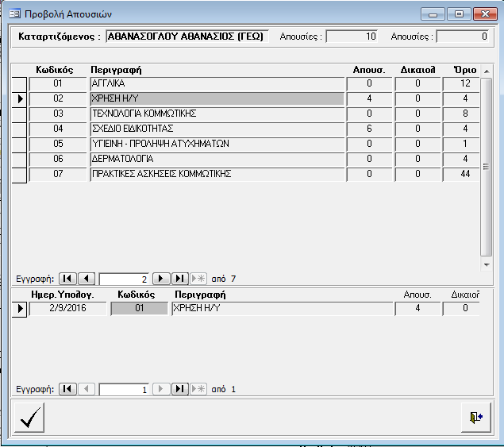Go to first record in lower navigator

tap(69, 389)
